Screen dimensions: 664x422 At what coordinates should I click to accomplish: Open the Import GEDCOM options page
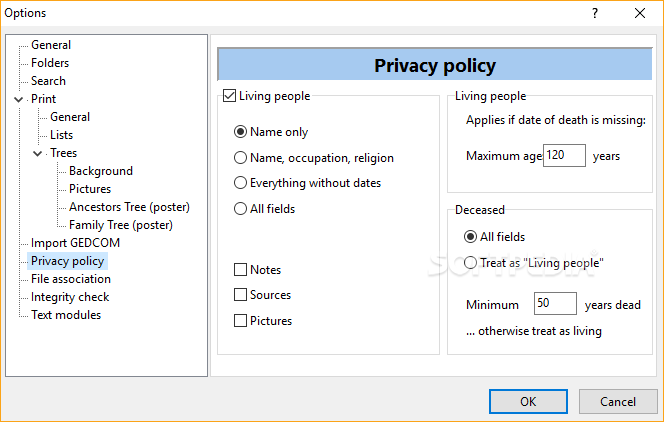click(75, 243)
